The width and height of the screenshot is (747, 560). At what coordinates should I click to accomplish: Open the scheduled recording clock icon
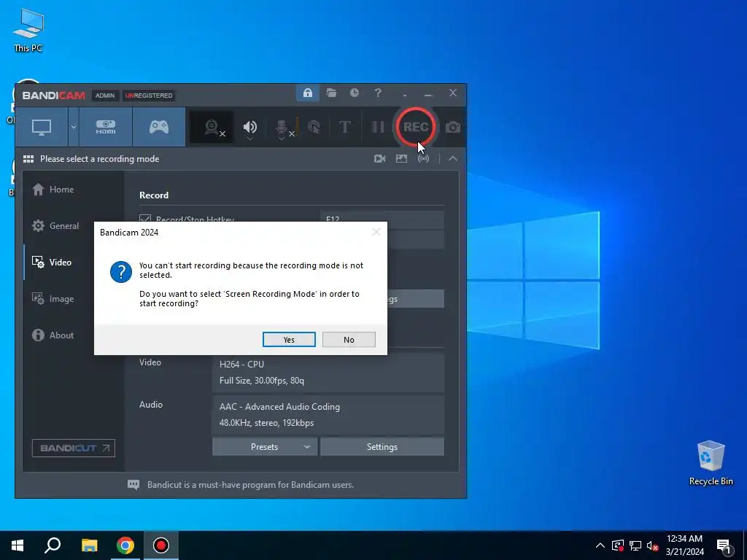(355, 93)
